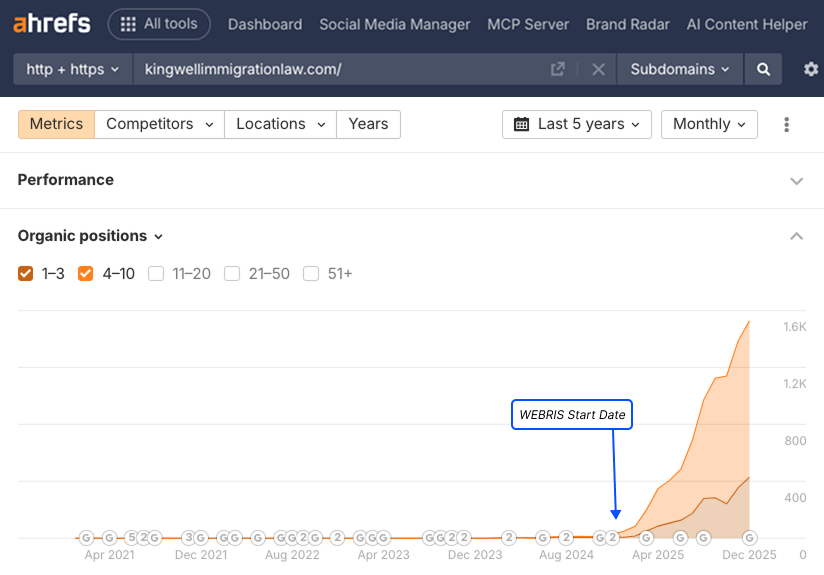Go to Brand Radar

coord(628,24)
